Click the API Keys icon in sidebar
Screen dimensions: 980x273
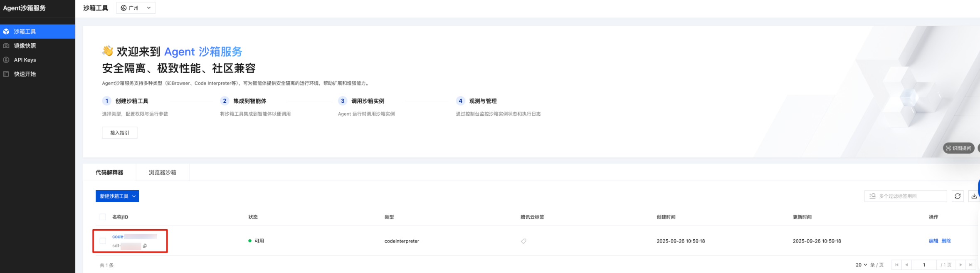[6, 60]
